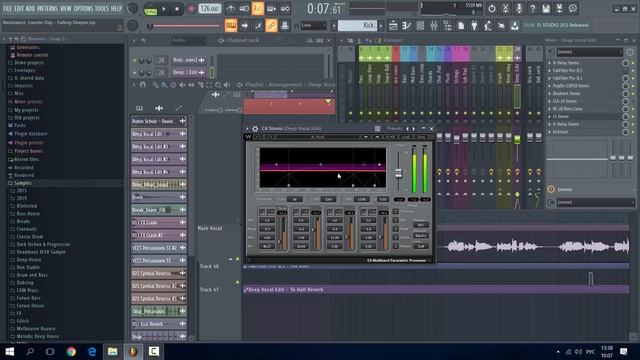Open the Browser view icon
The height and width of the screenshot is (360, 640).
pyautogui.click(x=447, y=26)
